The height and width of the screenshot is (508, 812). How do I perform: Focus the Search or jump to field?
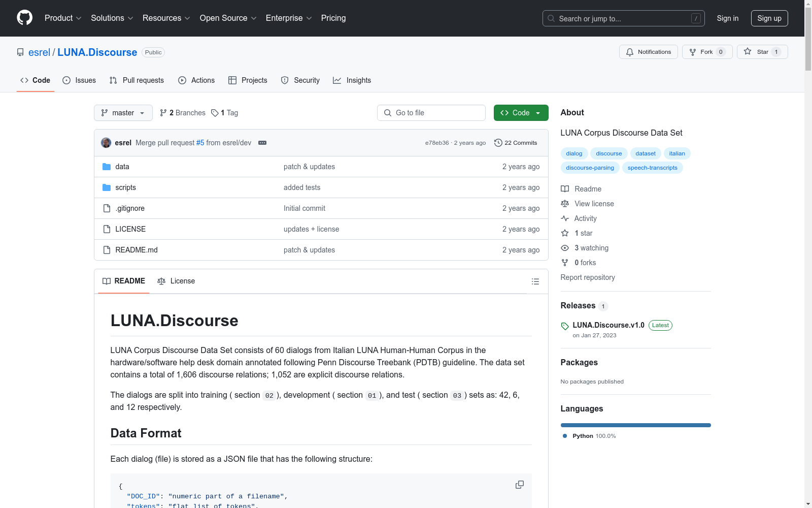624,18
